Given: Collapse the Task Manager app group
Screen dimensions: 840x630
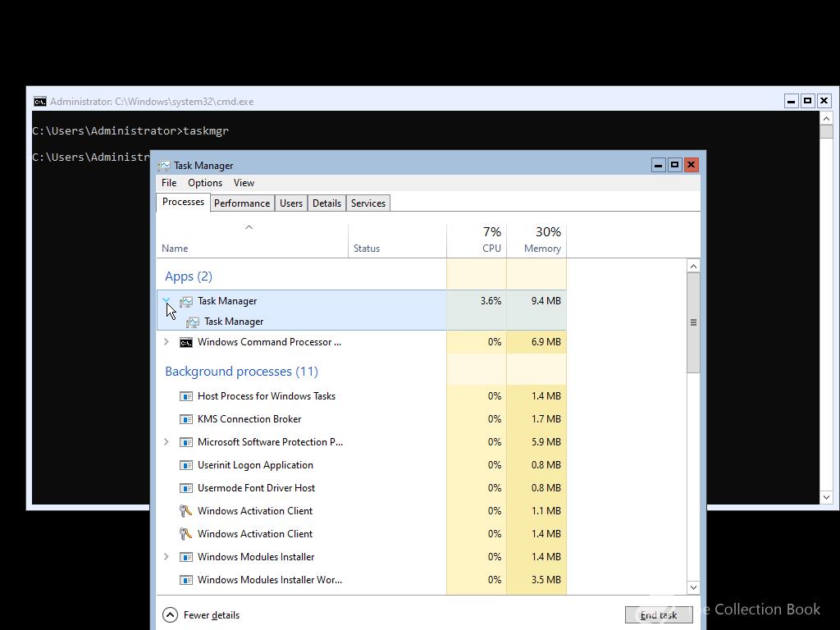Looking at the screenshot, I should pos(166,300).
